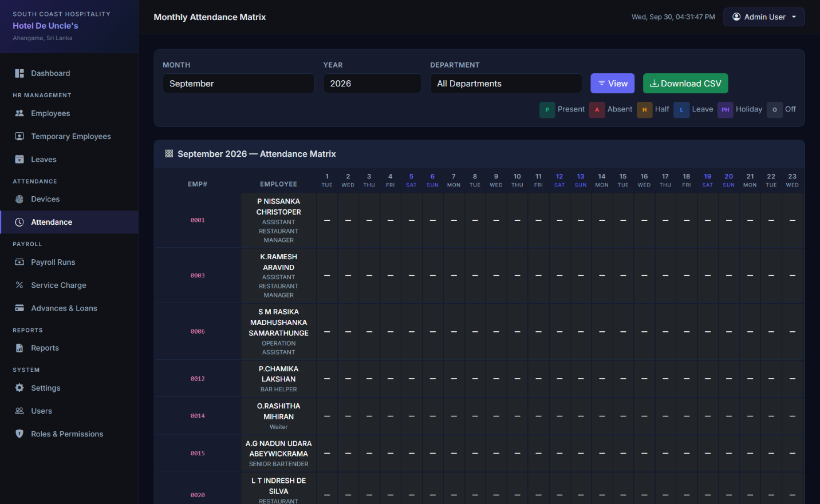The image size is (820, 504).
Task: Click the Reports document icon
Action: pyautogui.click(x=19, y=348)
